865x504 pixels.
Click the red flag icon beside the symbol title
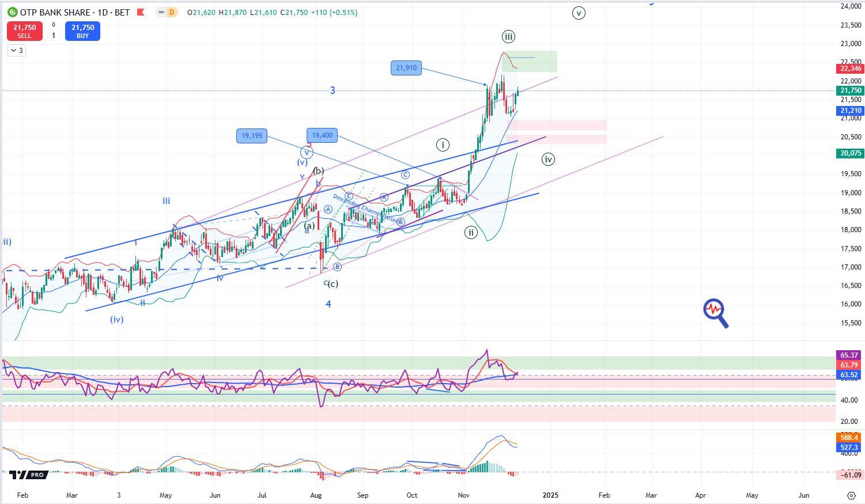tap(140, 12)
